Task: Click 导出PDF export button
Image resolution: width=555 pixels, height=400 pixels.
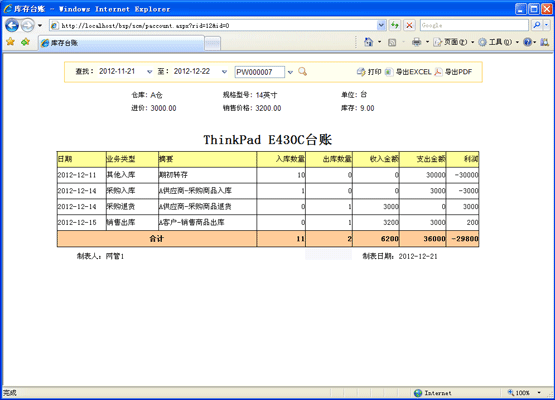Action: (453, 72)
